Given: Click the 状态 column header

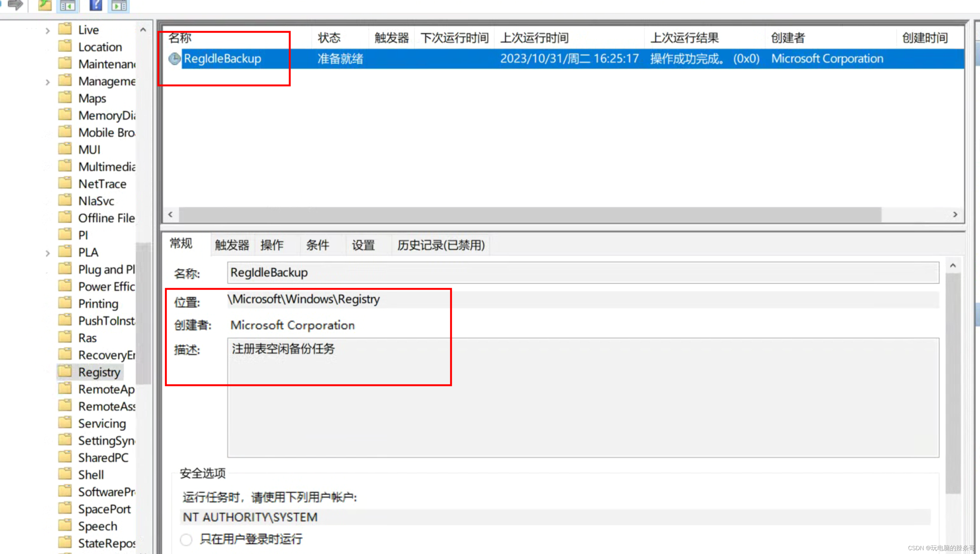Looking at the screenshot, I should pos(329,38).
